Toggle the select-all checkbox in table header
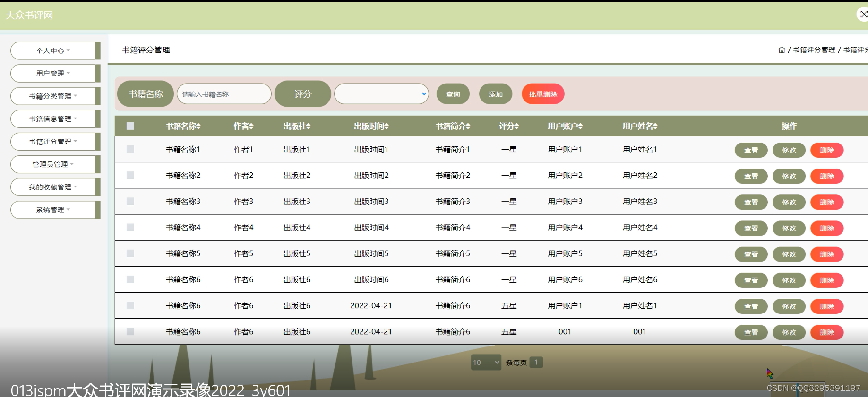Image resolution: width=868 pixels, height=397 pixels. click(130, 126)
